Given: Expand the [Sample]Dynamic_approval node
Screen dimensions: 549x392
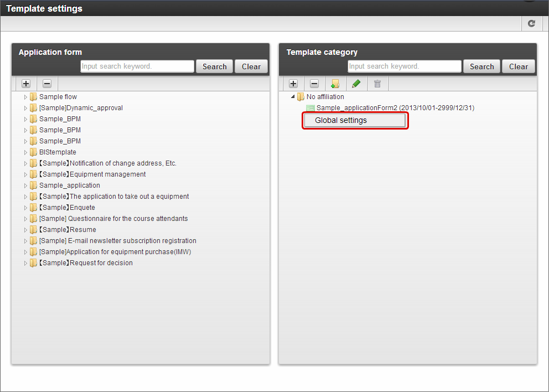Looking at the screenshot, I should pos(25,109).
